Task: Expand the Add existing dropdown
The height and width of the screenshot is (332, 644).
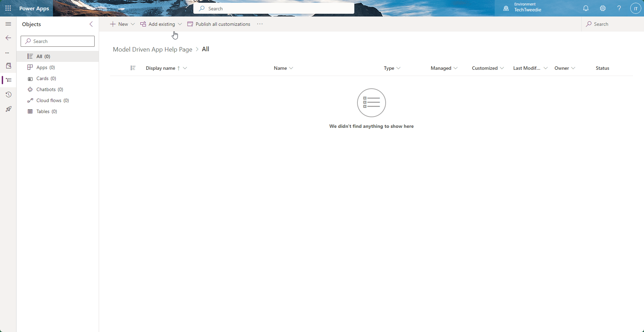Action: click(x=180, y=24)
